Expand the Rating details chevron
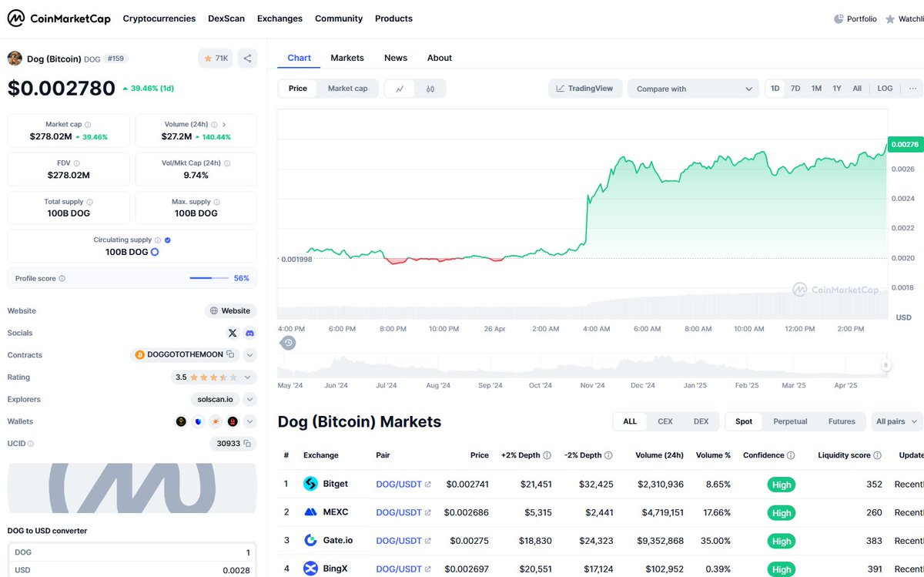924x577 pixels. click(248, 377)
